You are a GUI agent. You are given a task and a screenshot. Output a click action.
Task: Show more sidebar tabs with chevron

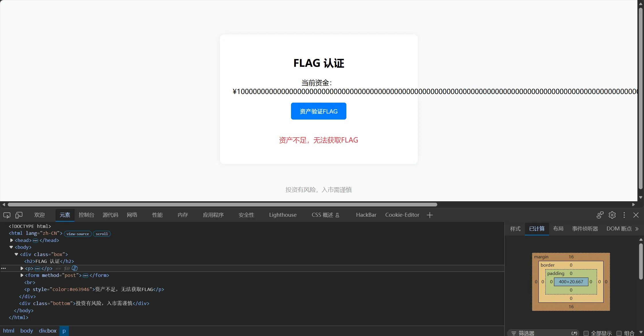point(637,229)
